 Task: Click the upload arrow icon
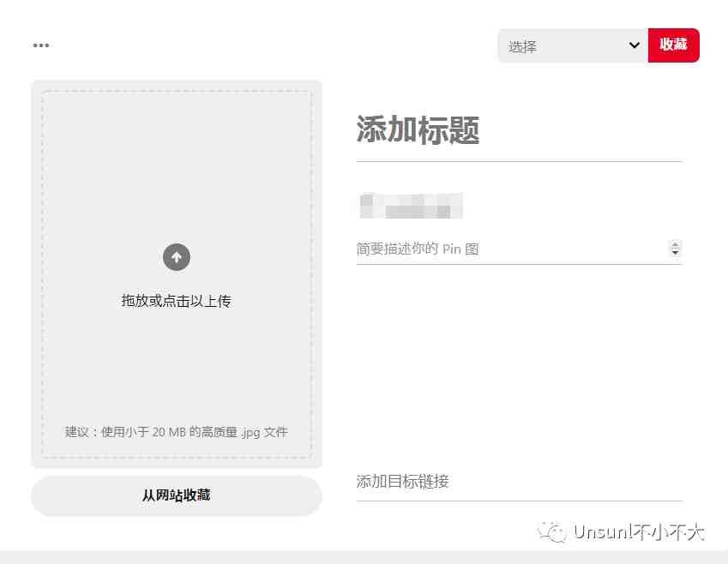pyautogui.click(x=177, y=256)
